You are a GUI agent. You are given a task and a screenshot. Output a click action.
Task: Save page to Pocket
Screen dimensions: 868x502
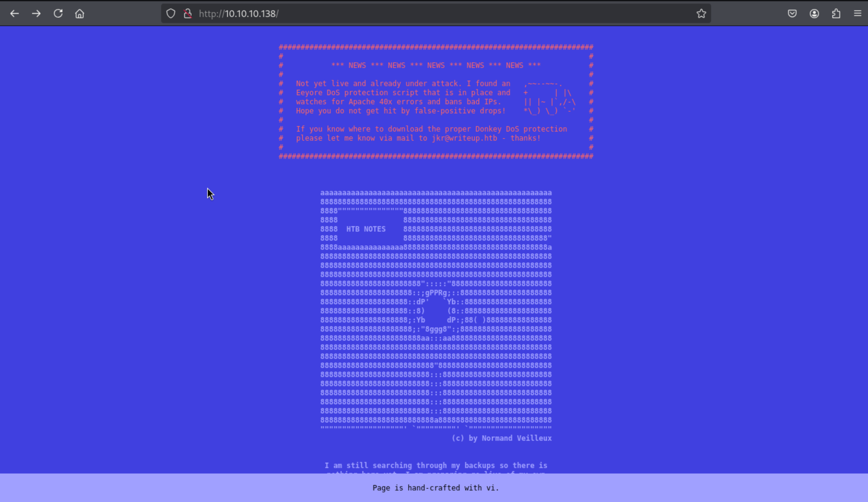(x=792, y=14)
